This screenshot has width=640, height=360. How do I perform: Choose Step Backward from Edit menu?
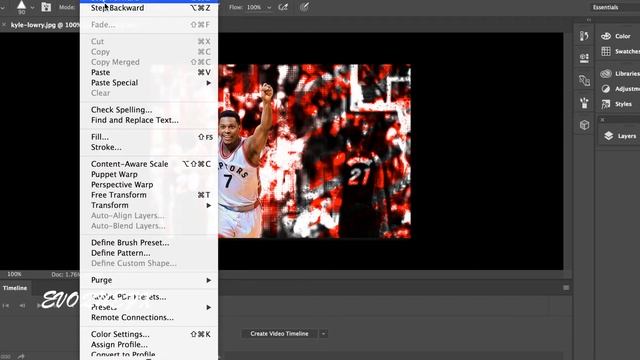coord(149,8)
